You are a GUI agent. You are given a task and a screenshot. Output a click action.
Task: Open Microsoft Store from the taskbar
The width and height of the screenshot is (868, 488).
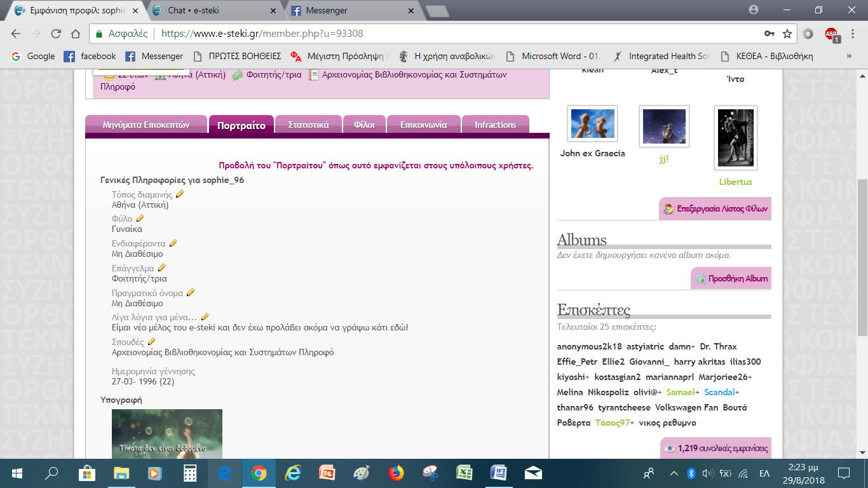pos(86,473)
